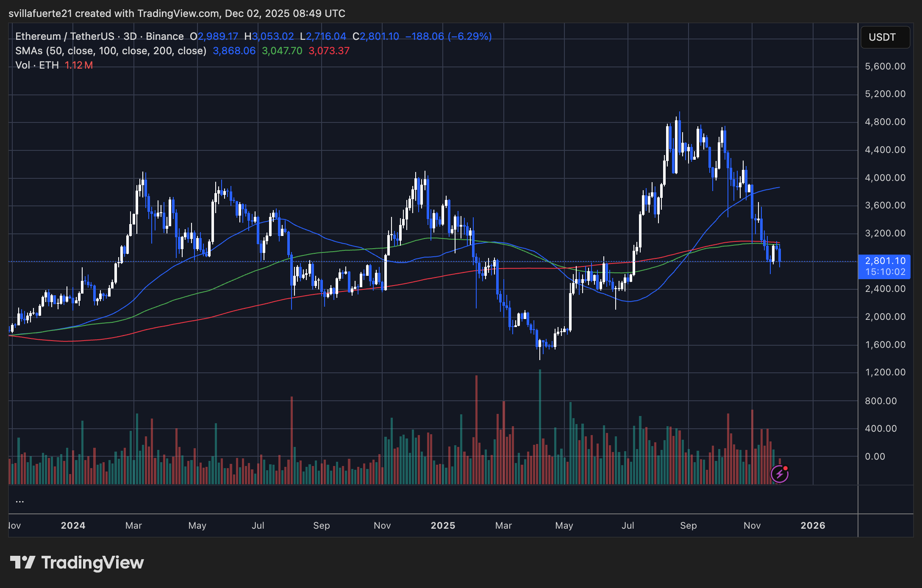This screenshot has height=588, width=922.
Task: Click the 2024 label on the time axis
Action: click(x=72, y=525)
